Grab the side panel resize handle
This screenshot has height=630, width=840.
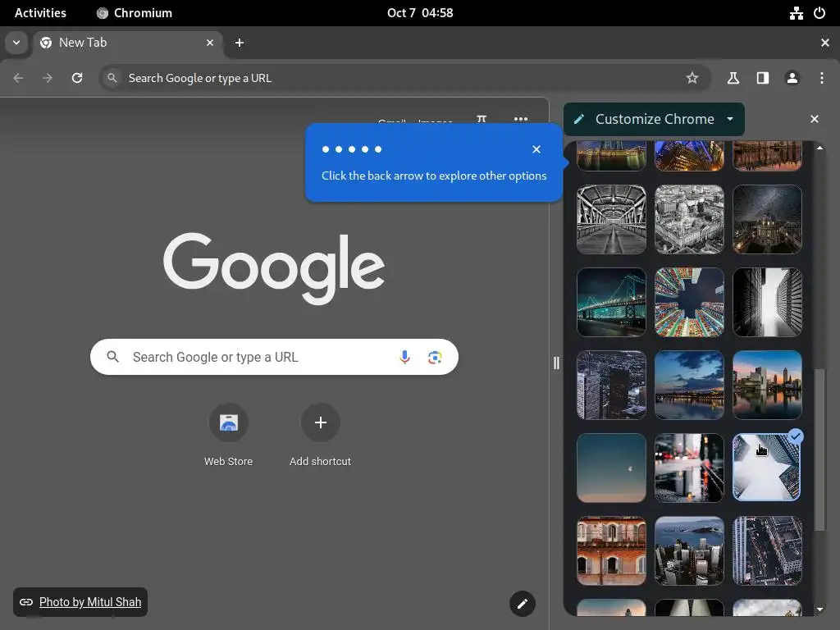click(x=556, y=363)
